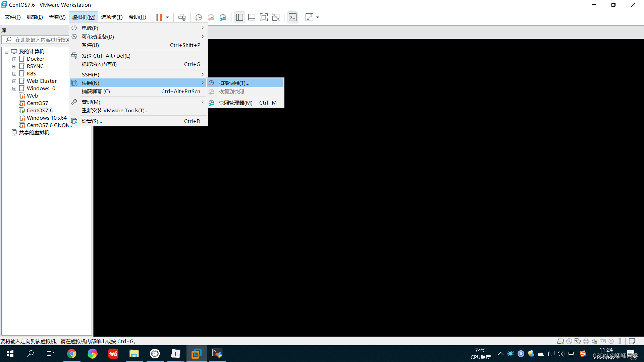The image size is (644, 362).
Task: Toggle the library sidebar view icon
Action: 239,17
